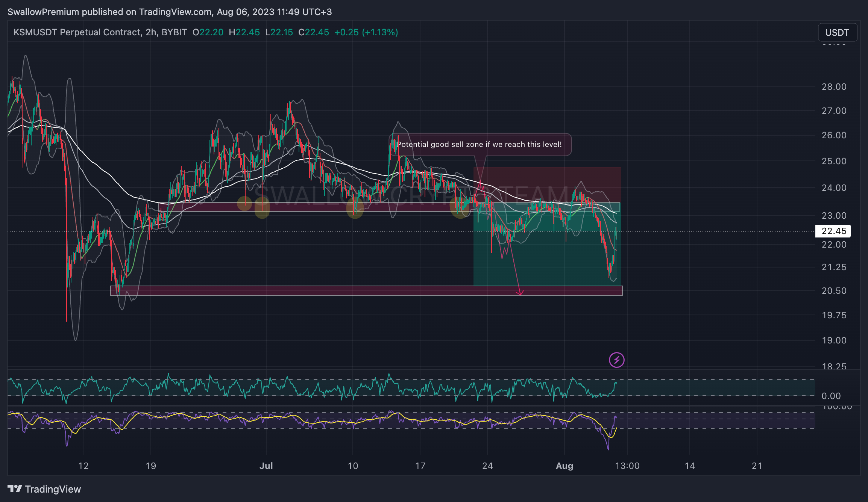
Task: Click the purple lightning bolt icon
Action: [x=617, y=360]
